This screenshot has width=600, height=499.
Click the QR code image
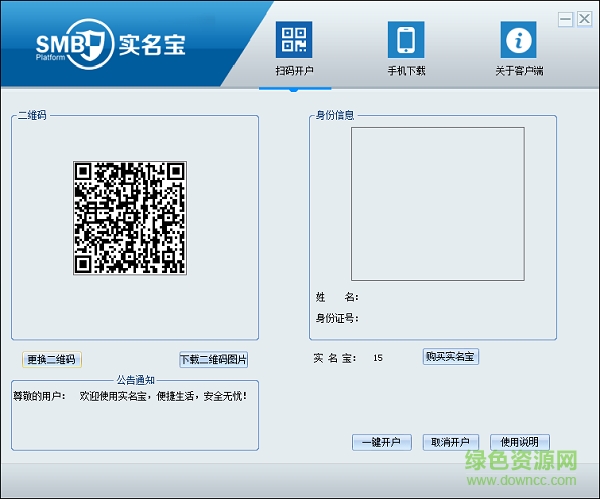point(130,218)
